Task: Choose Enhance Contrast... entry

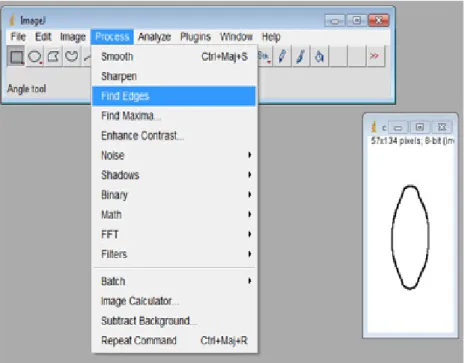Action: pos(174,136)
